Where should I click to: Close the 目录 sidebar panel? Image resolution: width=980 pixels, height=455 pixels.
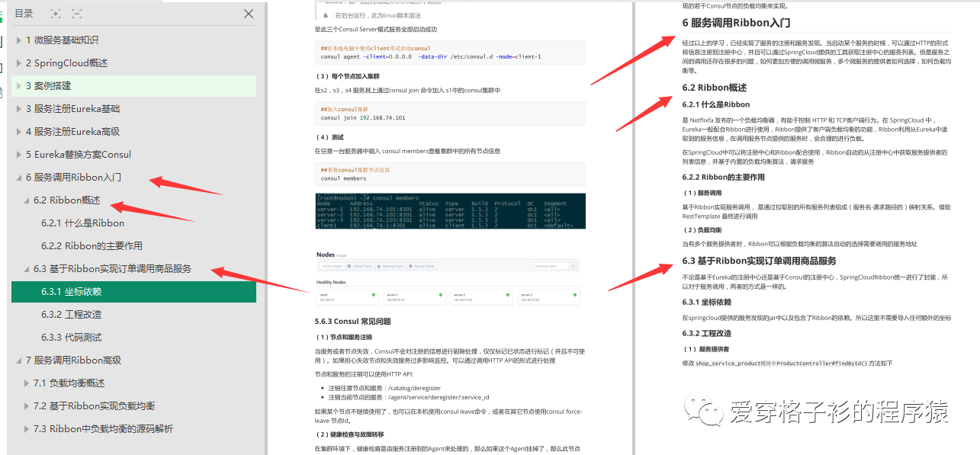pos(248,14)
